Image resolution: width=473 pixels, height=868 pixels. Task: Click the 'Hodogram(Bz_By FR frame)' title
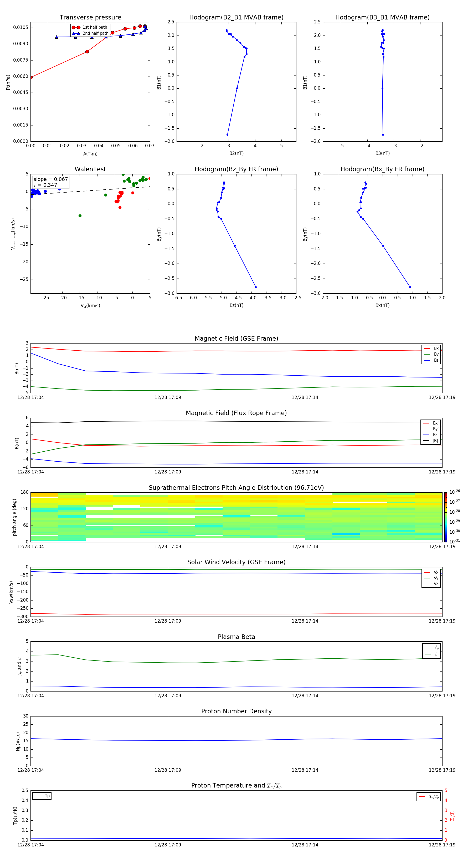pyautogui.click(x=236, y=169)
